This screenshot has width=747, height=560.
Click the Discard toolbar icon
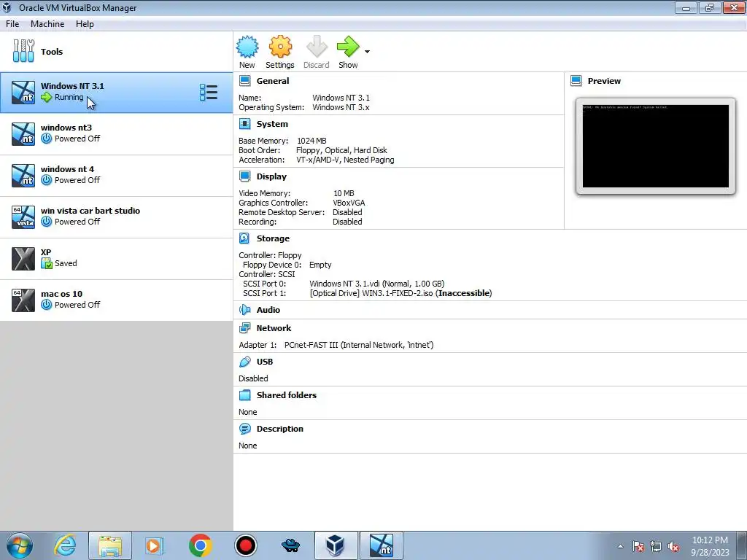pos(317,47)
